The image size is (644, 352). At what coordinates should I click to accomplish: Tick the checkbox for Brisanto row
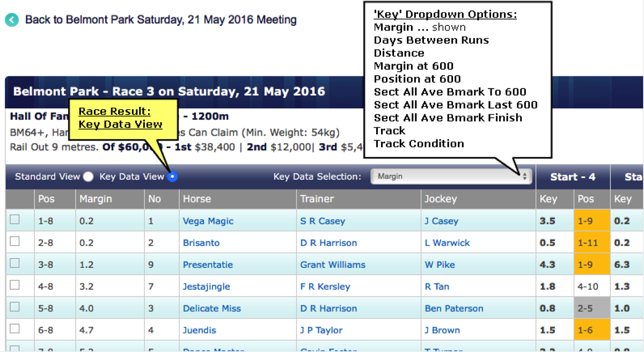pos(14,241)
